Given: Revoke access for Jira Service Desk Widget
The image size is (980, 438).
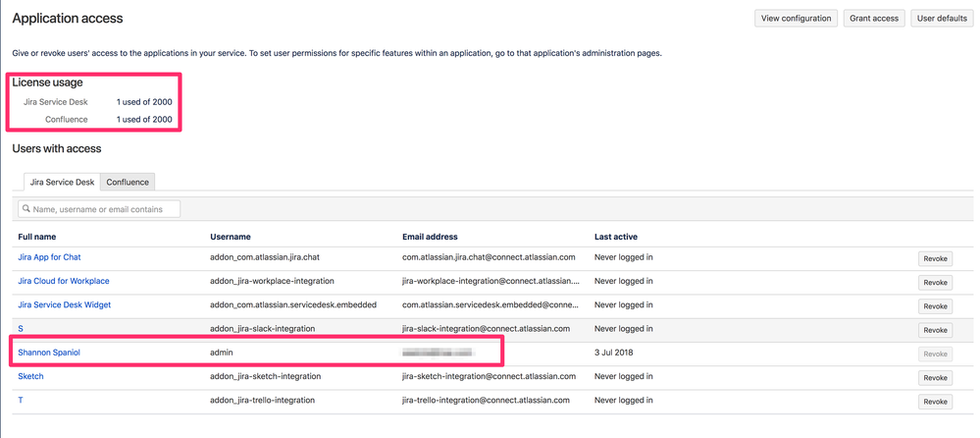Looking at the screenshot, I should point(935,306).
